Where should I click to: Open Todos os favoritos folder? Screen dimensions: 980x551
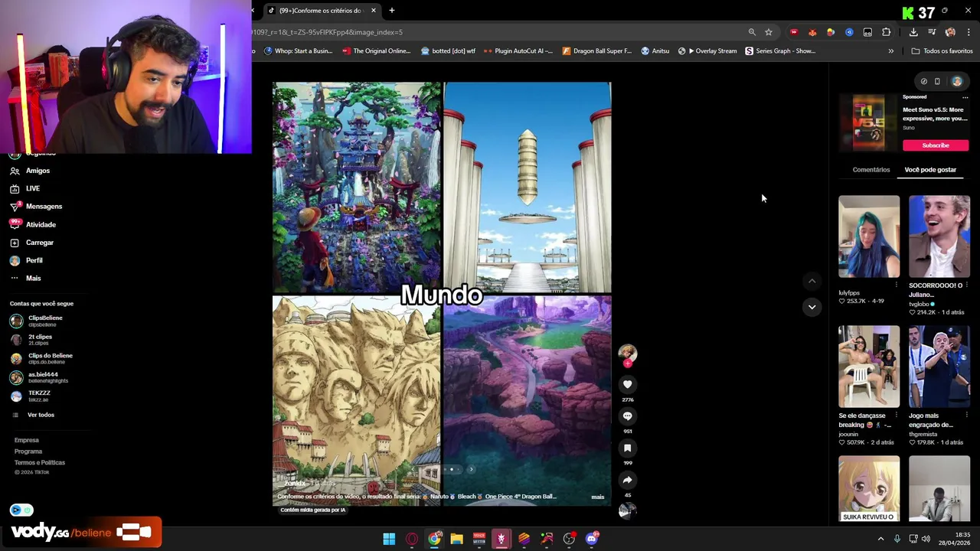(x=942, y=51)
